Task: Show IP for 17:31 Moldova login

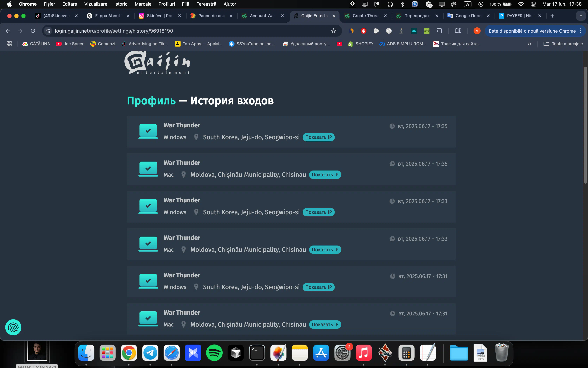Action: click(x=325, y=324)
